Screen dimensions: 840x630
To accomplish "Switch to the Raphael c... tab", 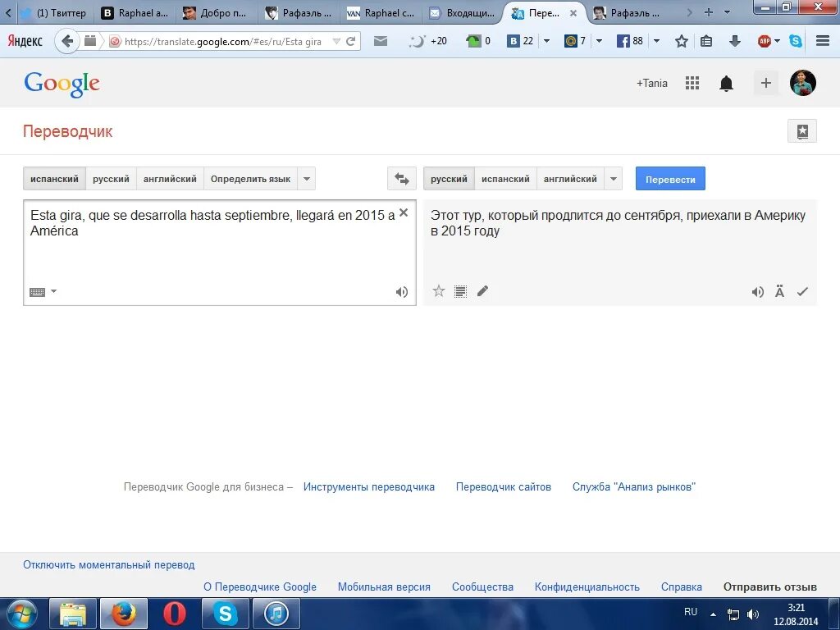I will tap(381, 13).
